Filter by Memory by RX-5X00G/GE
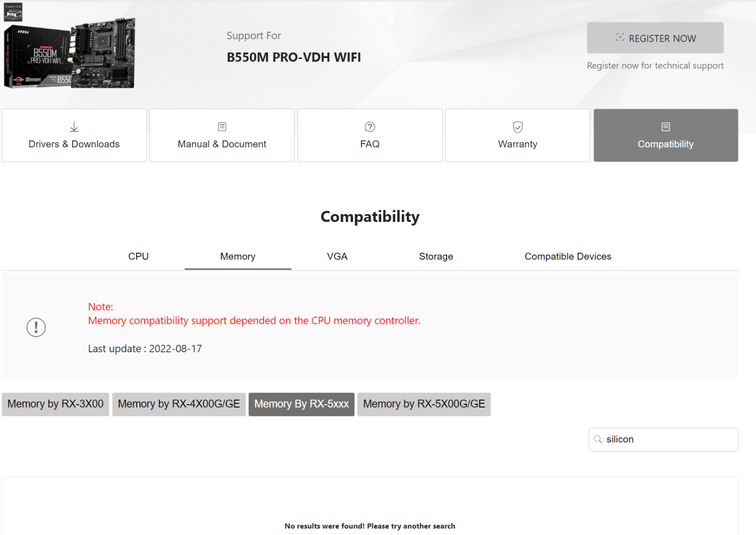 tap(424, 404)
